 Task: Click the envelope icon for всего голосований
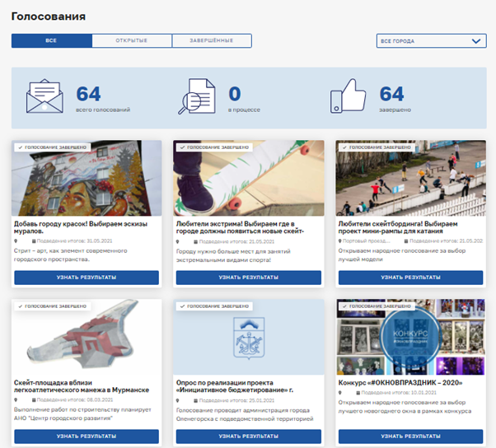click(x=44, y=96)
